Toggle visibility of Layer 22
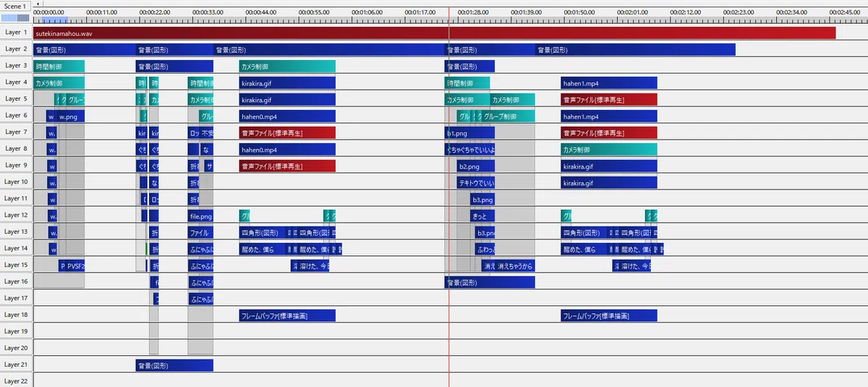Screen dimensions: 868x387 pyautogui.click(x=16, y=381)
